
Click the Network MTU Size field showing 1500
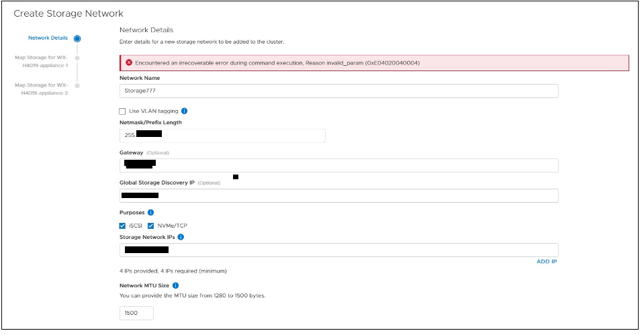pos(136,313)
